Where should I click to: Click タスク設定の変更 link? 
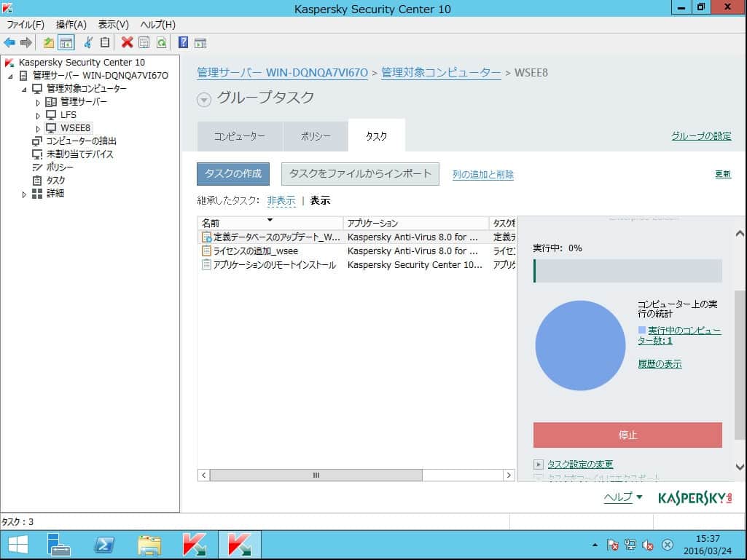tap(580, 465)
